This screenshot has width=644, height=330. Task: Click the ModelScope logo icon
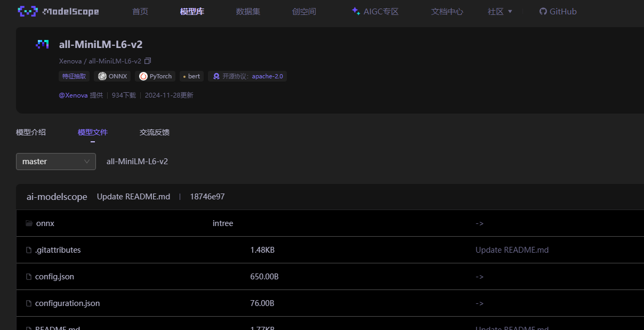[28, 11]
